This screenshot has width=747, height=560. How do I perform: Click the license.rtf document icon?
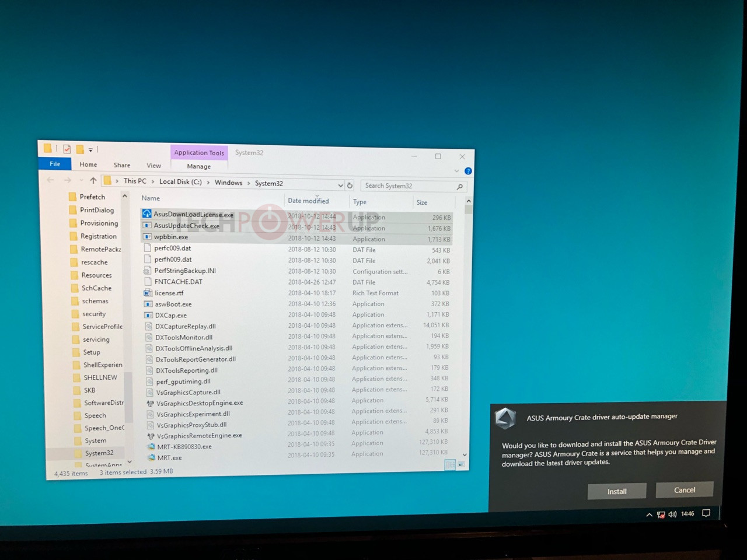click(148, 293)
